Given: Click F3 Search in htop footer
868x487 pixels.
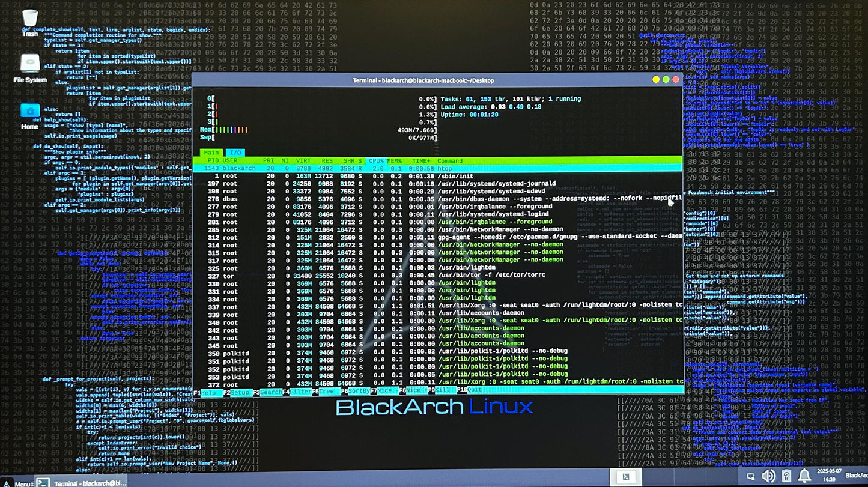Looking at the screenshot, I should [x=270, y=392].
